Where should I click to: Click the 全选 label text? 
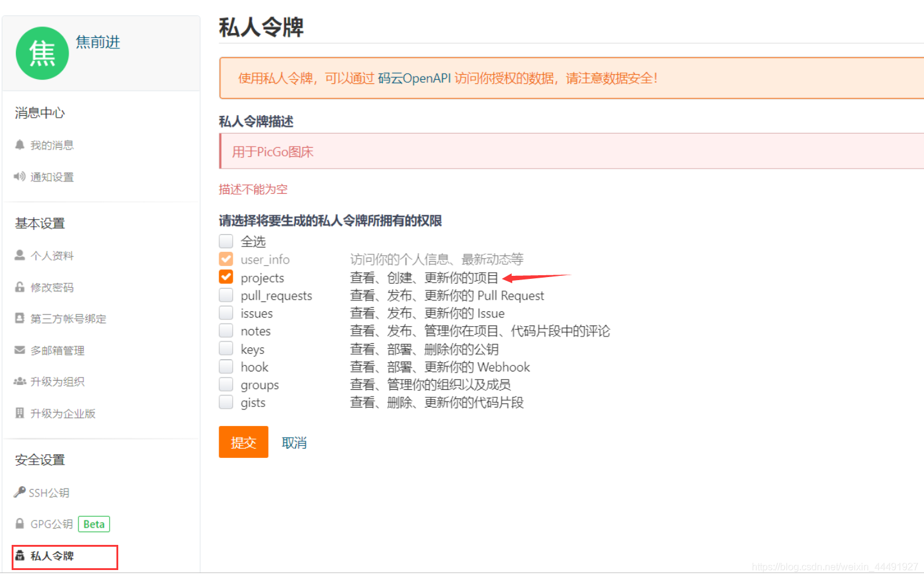click(253, 241)
